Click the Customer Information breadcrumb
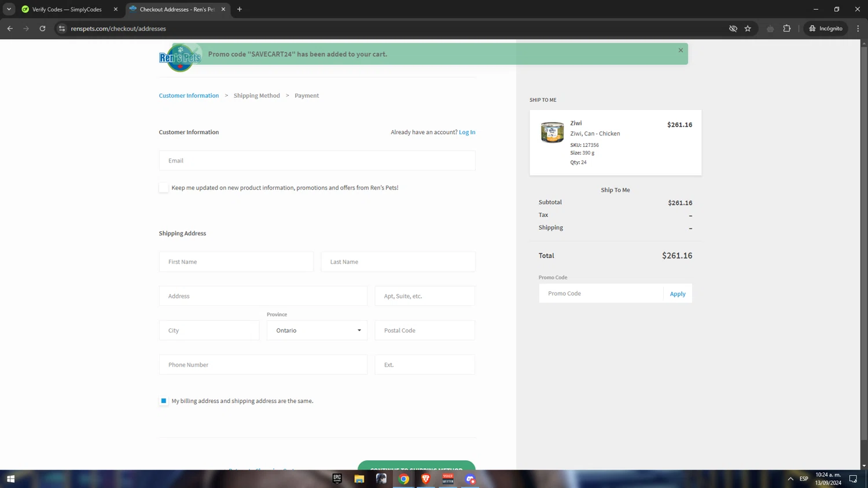 [x=189, y=95]
